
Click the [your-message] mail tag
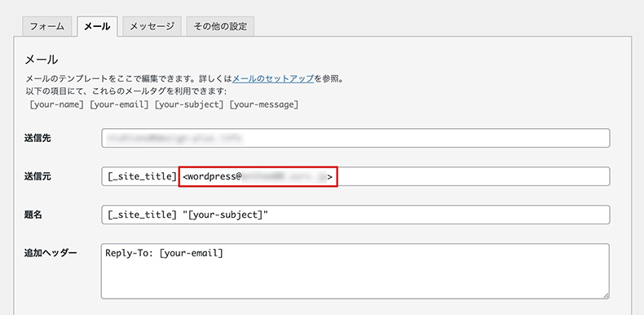click(264, 104)
